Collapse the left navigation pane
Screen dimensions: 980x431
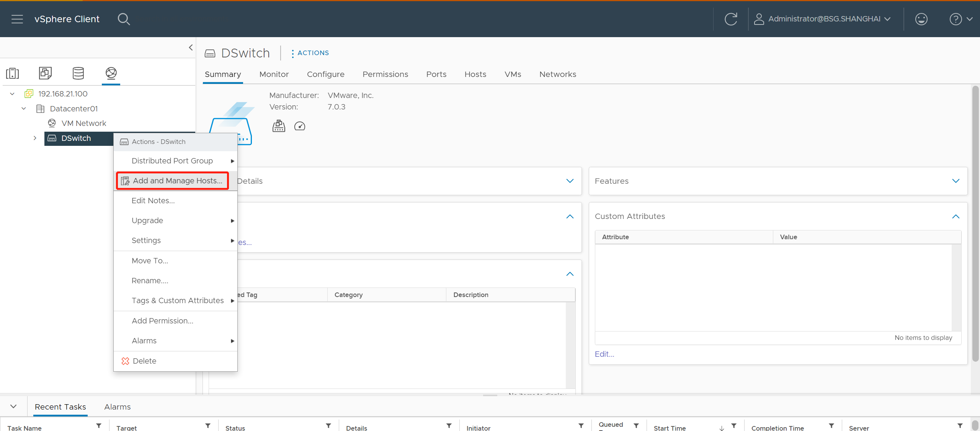coord(191,47)
